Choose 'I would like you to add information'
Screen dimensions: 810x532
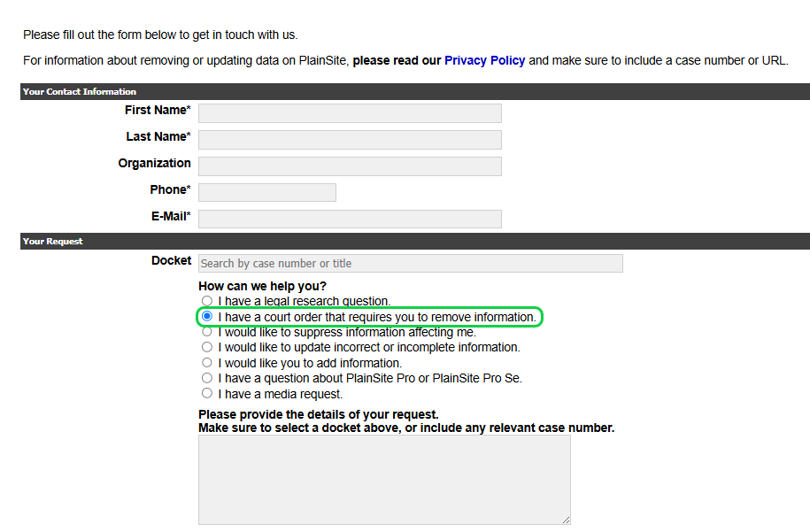[x=206, y=362]
